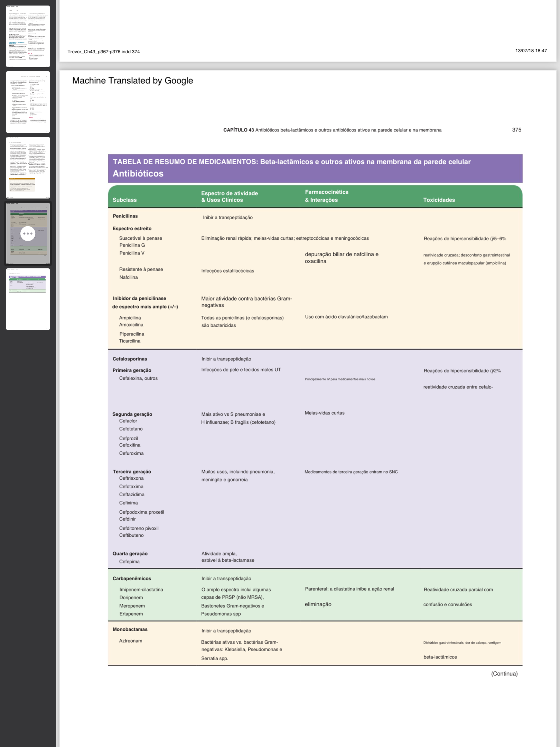Click the 'Suscetível à penase' entry
This screenshot has height=747, width=560.
(x=141, y=238)
